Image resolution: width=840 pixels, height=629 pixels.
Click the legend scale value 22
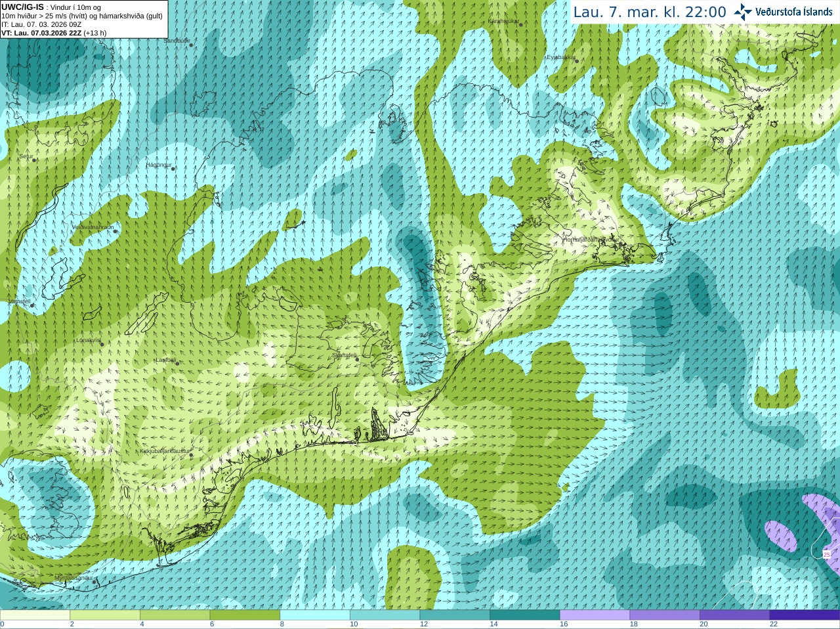pyautogui.click(x=774, y=624)
